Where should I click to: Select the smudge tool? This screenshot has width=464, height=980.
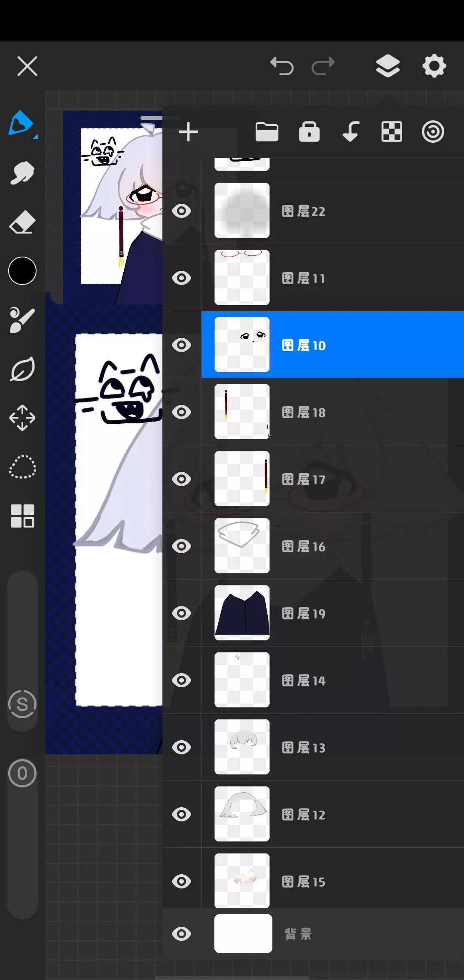coord(22,173)
